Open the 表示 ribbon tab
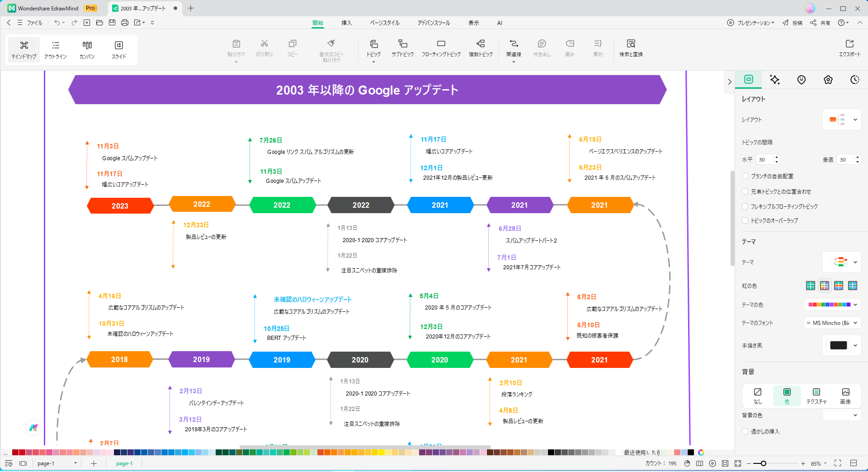The height and width of the screenshot is (472, 868). pyautogui.click(x=473, y=23)
